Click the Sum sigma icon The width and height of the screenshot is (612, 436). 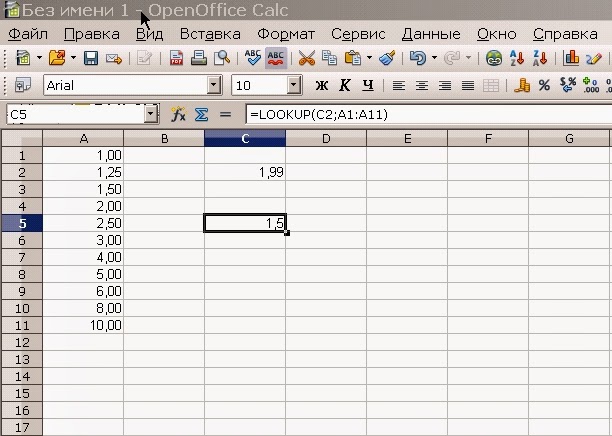[x=201, y=115]
